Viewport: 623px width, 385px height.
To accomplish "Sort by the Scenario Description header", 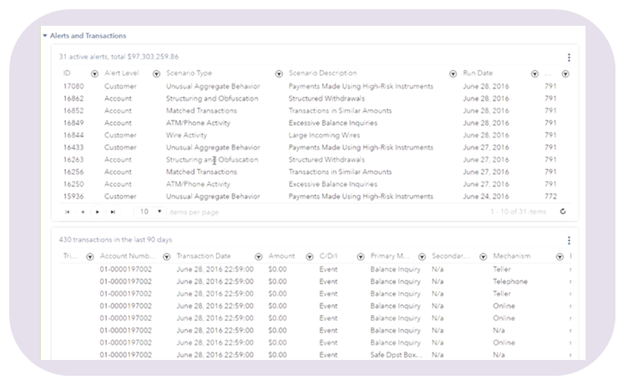I will (x=323, y=73).
